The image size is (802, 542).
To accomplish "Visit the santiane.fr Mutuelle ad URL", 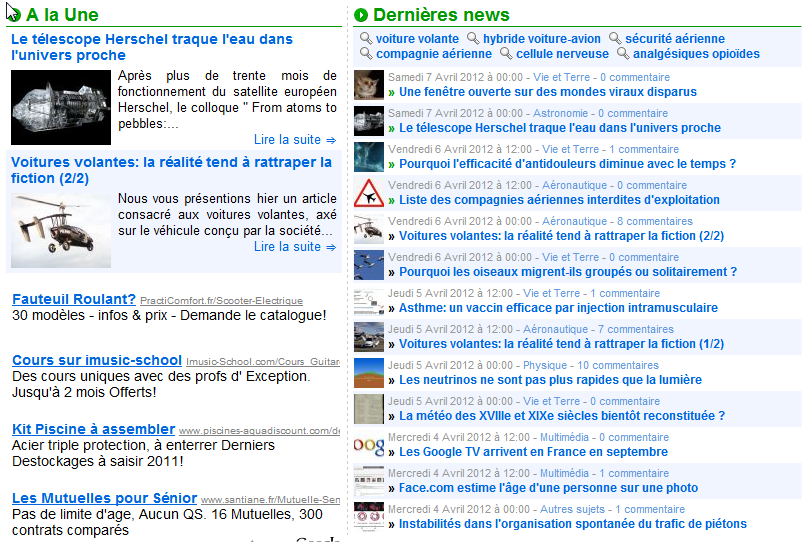I will [x=271, y=500].
